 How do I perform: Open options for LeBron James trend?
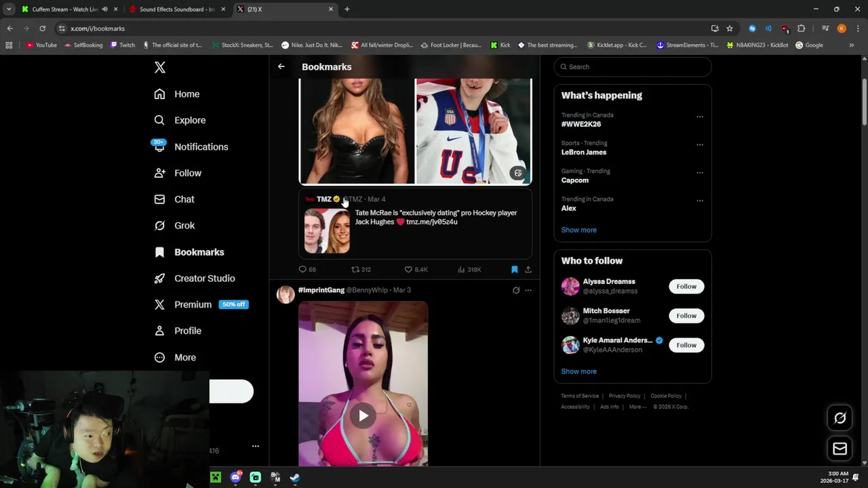700,144
